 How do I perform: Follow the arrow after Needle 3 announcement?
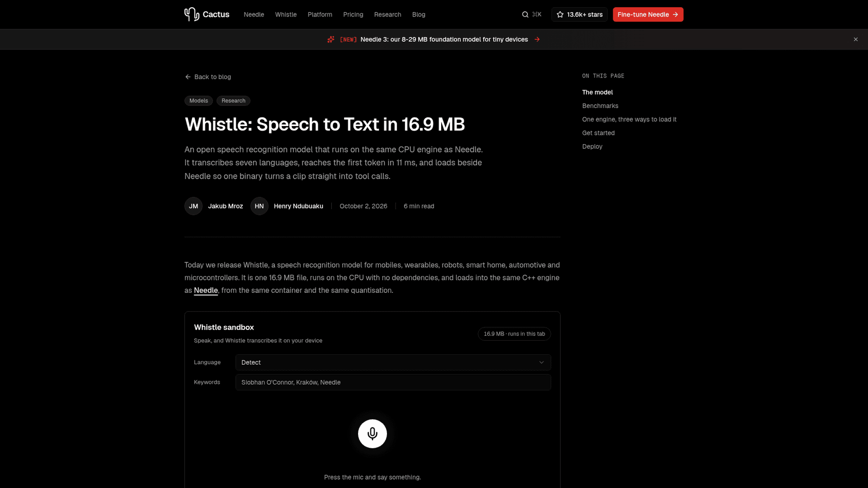tap(537, 39)
